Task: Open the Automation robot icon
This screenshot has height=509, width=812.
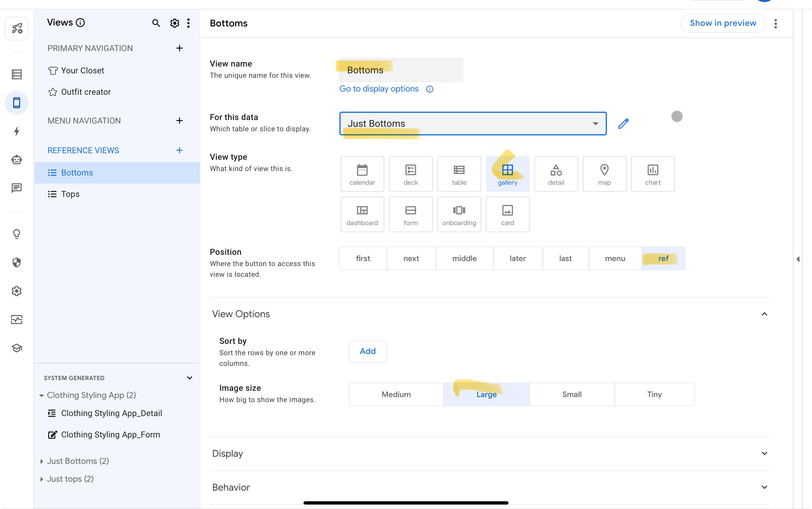Action: click(17, 159)
